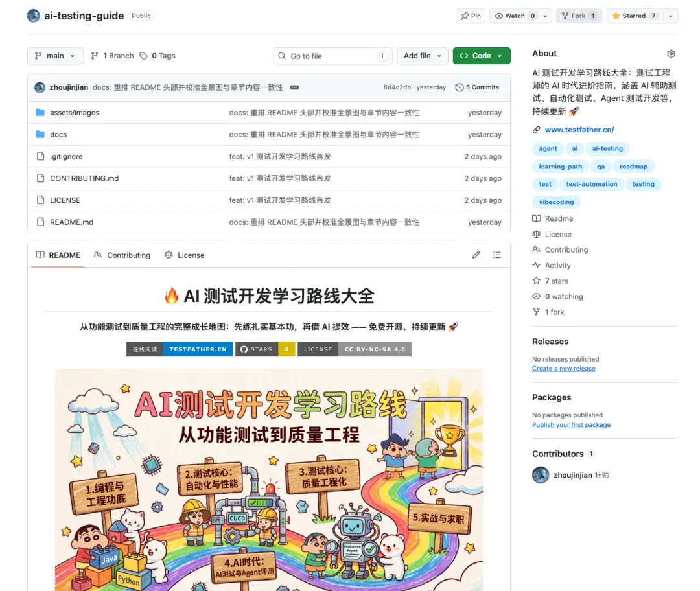Image resolution: width=700 pixels, height=591 pixels.
Task: Open the main branch dropdown
Action: 55,56
